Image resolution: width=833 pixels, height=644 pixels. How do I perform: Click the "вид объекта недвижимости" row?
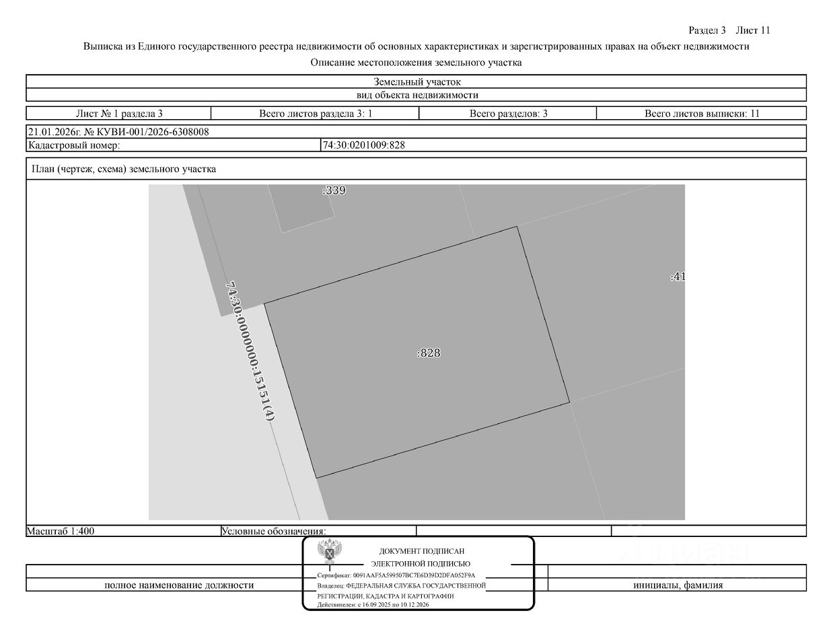tap(416, 95)
